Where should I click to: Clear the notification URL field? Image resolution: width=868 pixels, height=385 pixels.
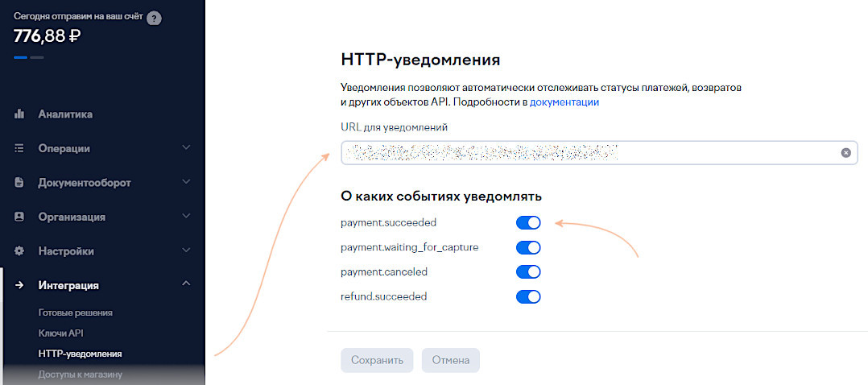tap(846, 152)
